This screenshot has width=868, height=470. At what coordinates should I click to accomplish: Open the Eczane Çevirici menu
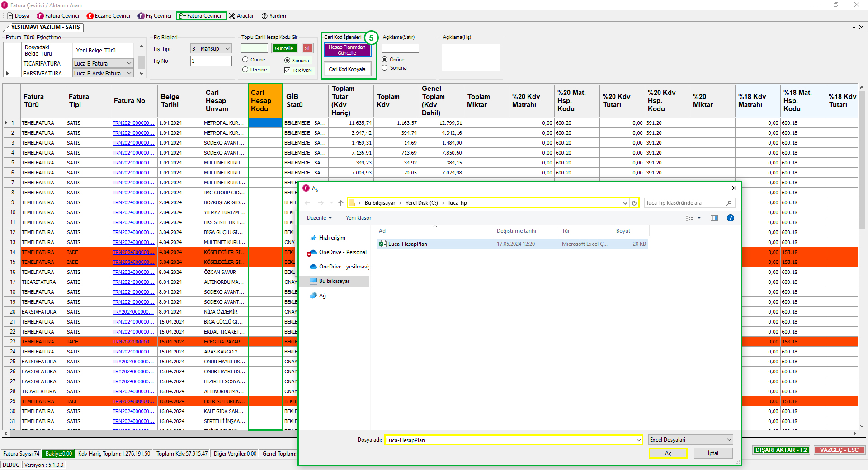point(108,16)
